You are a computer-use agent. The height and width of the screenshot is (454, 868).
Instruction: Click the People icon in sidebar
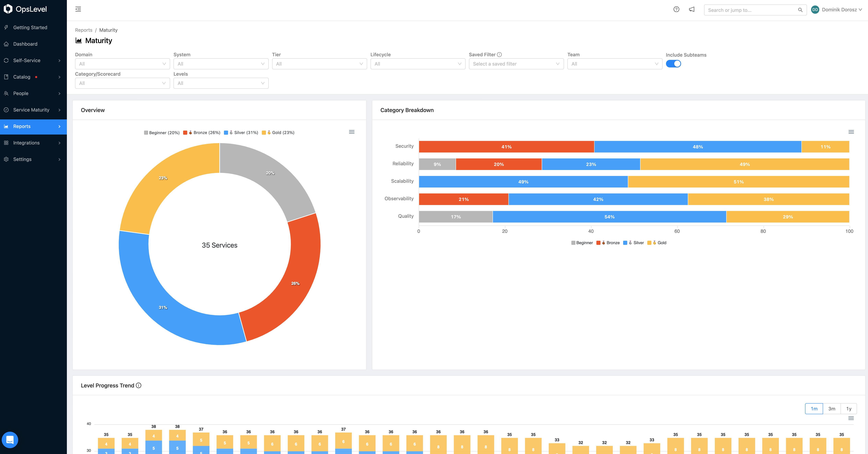(6, 93)
